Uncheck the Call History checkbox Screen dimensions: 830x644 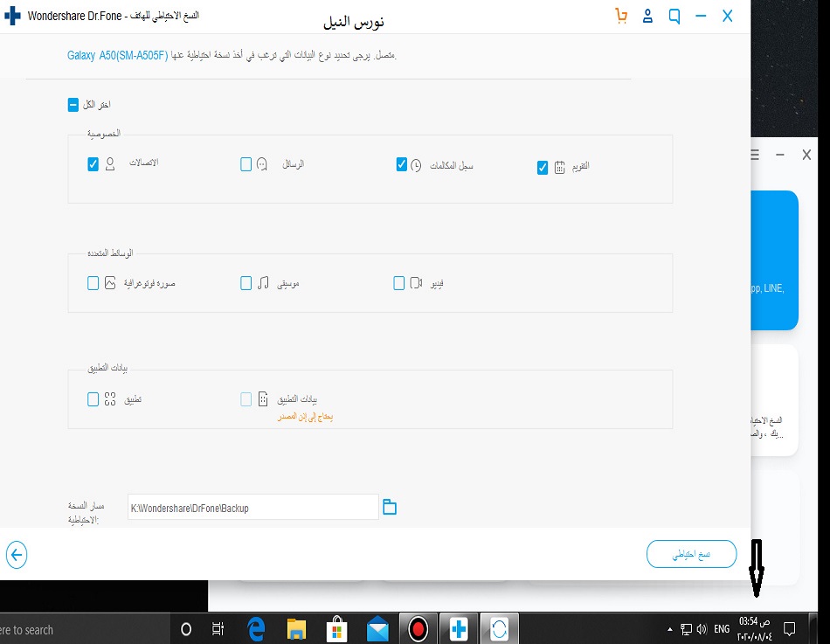click(x=402, y=164)
